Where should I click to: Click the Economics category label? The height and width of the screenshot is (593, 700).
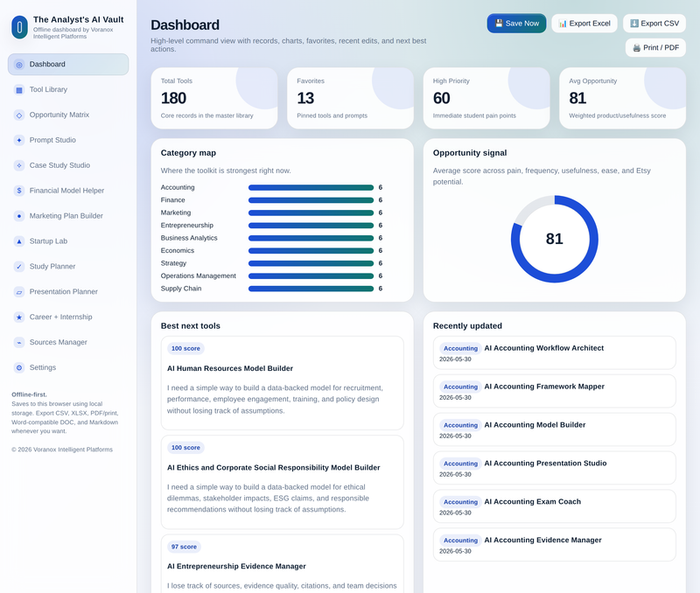tap(178, 251)
